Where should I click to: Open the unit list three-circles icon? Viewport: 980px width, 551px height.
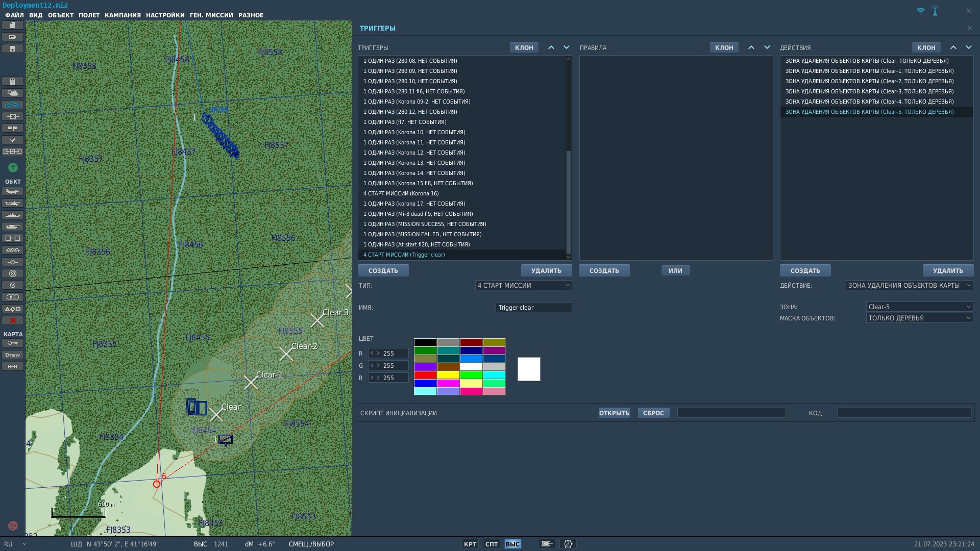pos(13,297)
